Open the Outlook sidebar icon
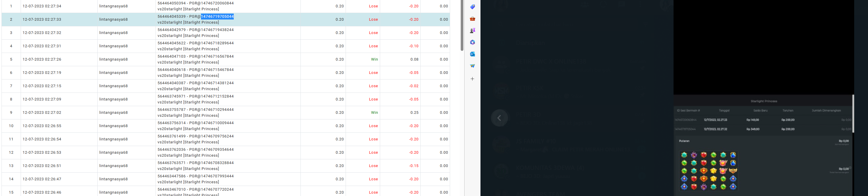 coord(473,54)
